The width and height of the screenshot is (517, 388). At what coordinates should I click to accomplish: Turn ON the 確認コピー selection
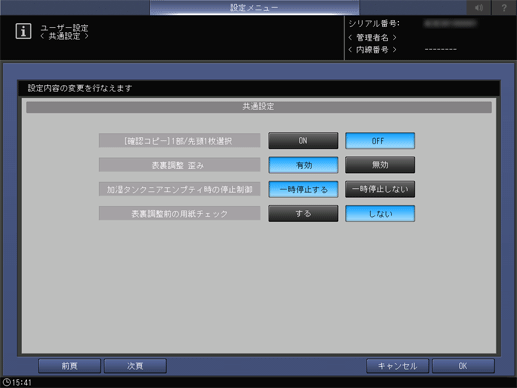[303, 141]
